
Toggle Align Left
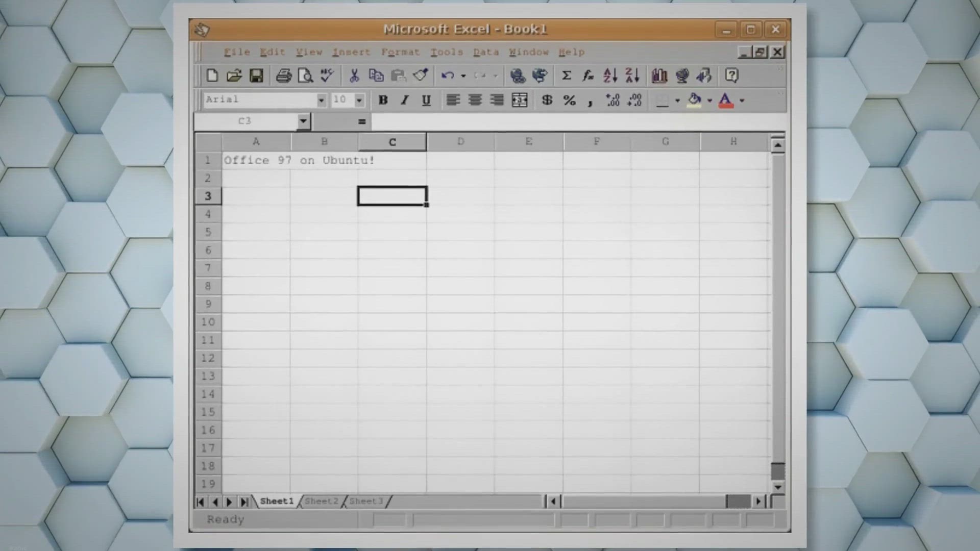click(x=453, y=100)
